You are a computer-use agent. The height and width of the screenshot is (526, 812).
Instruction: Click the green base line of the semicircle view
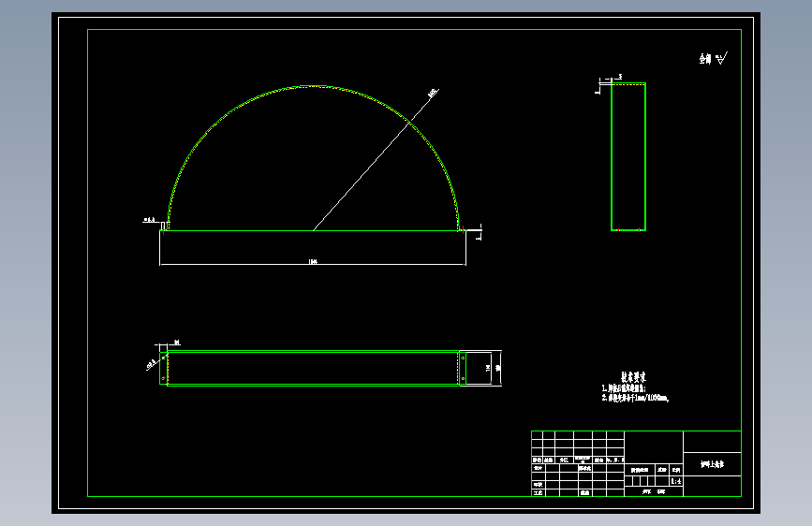pos(313,230)
